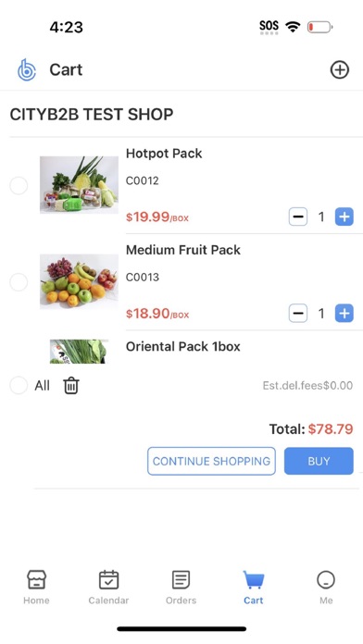Viewport: 363px width, 644px height.
Task: Click the CONTINUE SHOPPING button
Action: pos(211,461)
